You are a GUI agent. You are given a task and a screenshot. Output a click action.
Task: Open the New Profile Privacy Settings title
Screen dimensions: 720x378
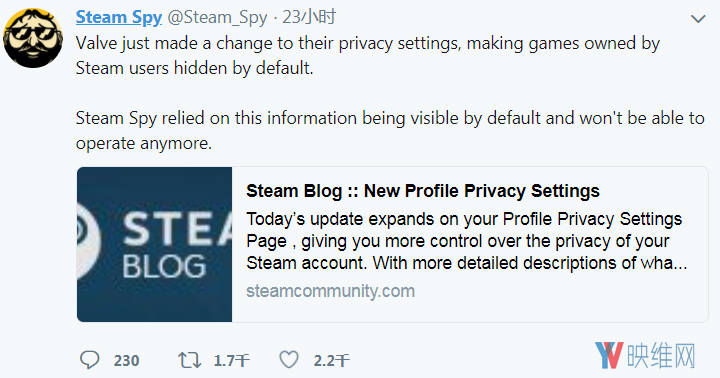click(x=423, y=191)
